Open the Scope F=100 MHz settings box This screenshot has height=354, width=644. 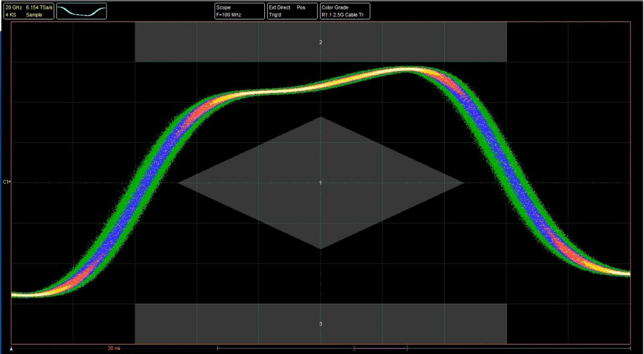[x=237, y=11]
